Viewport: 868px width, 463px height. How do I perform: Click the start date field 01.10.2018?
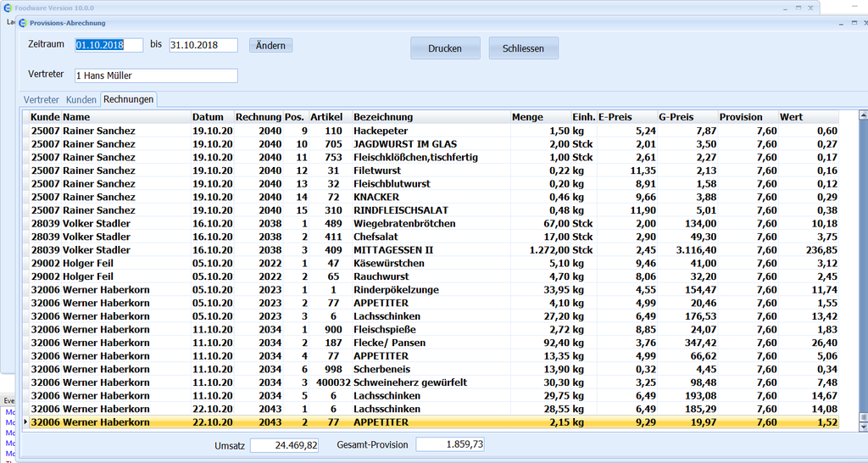108,45
